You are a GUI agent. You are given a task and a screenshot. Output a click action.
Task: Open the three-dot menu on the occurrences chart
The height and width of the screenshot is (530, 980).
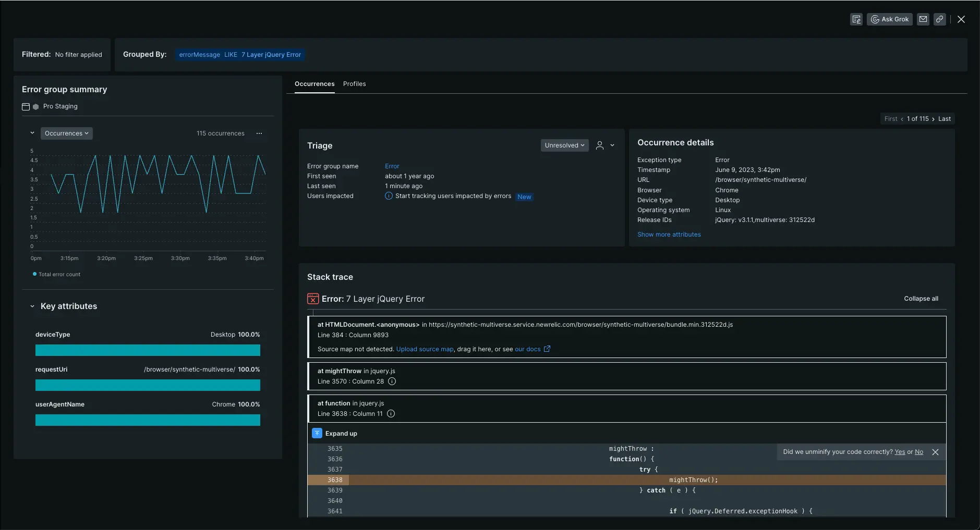(259, 133)
